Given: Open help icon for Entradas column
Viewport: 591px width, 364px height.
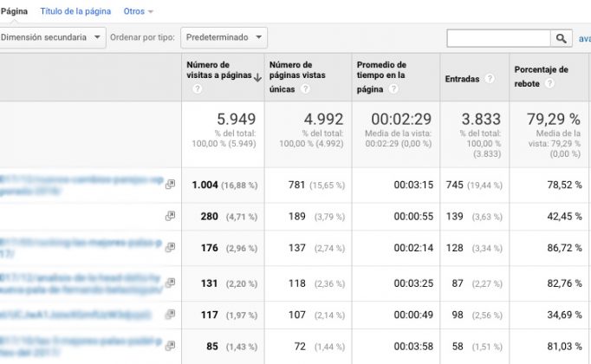Looking at the screenshot, I should [490, 78].
